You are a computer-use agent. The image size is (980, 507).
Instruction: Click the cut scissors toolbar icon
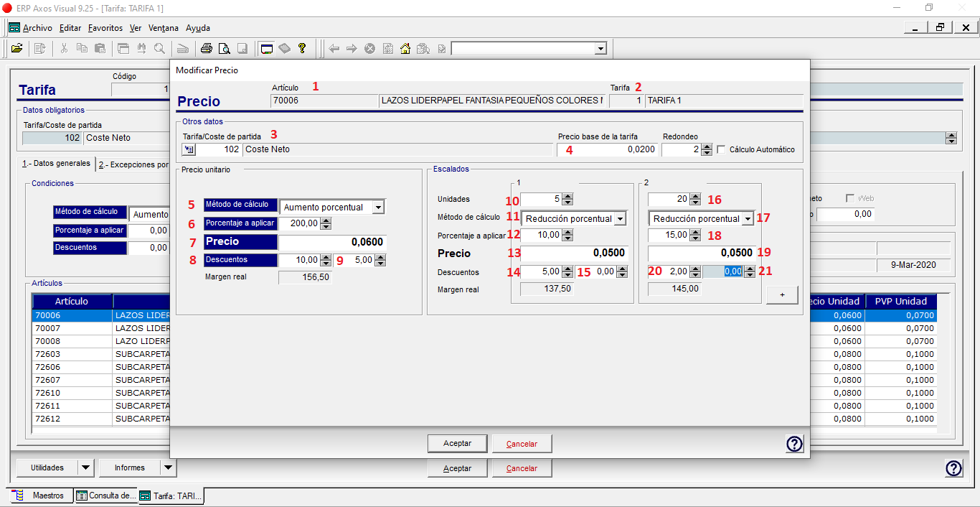(64, 49)
